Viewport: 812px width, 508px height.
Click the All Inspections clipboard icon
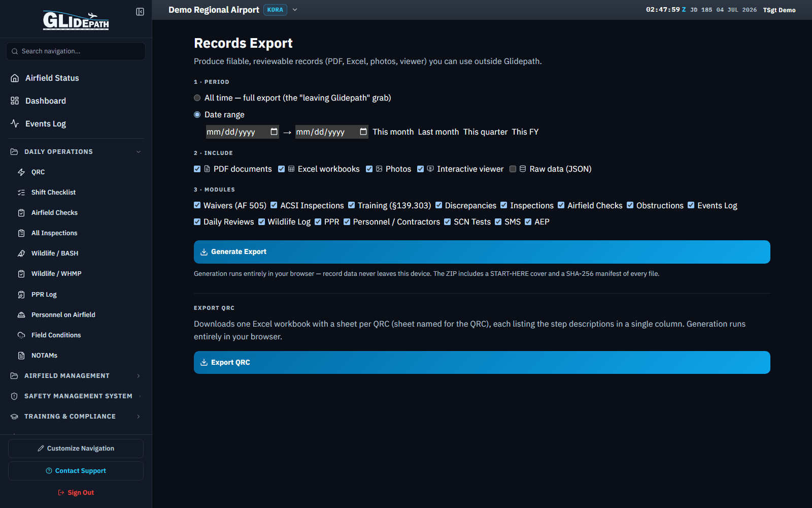(x=21, y=233)
